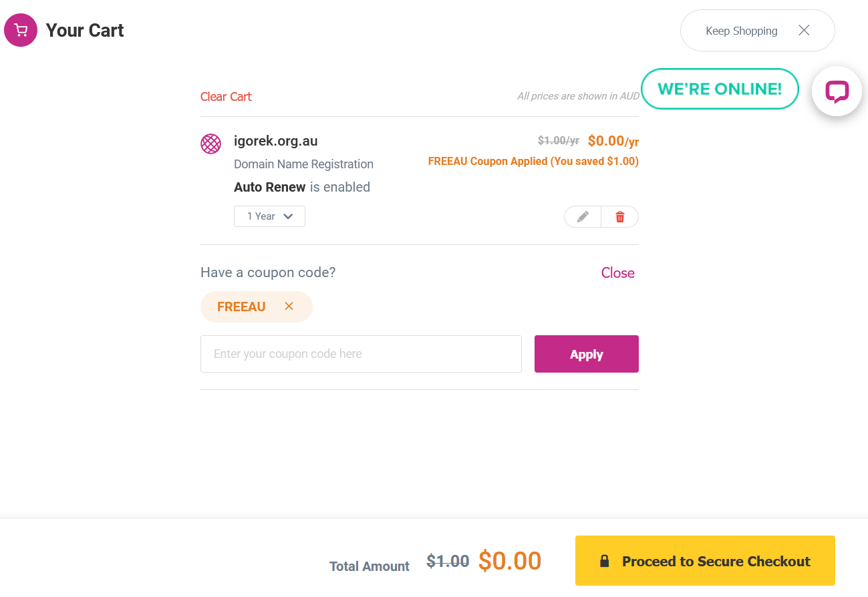Apply the coupon with the Apply button
This screenshot has width=868, height=597.
(587, 354)
